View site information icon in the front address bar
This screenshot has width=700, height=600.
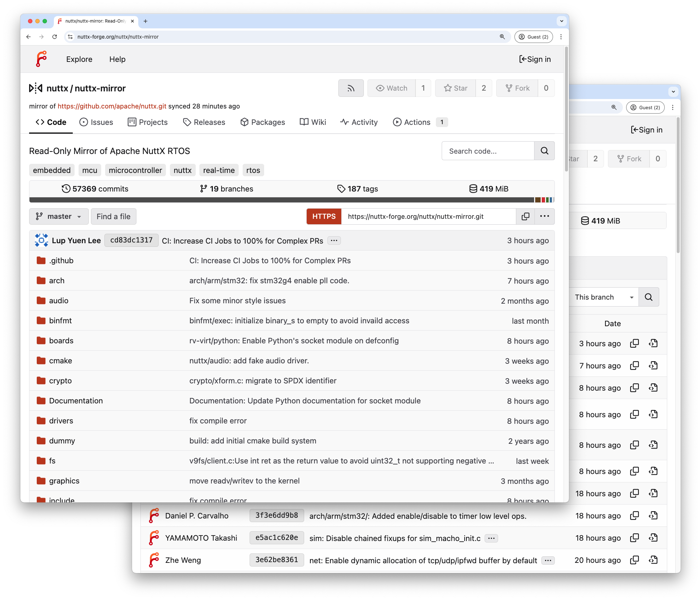[x=71, y=37]
